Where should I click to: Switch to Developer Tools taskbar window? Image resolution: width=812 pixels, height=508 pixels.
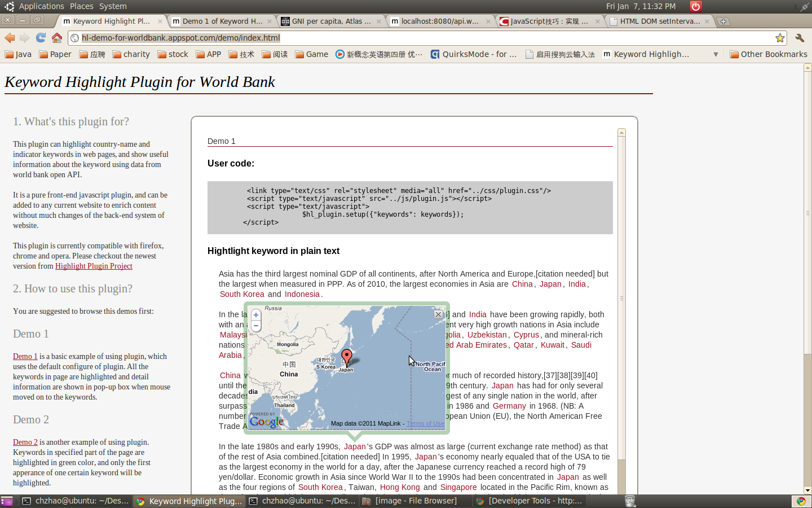pos(529,501)
